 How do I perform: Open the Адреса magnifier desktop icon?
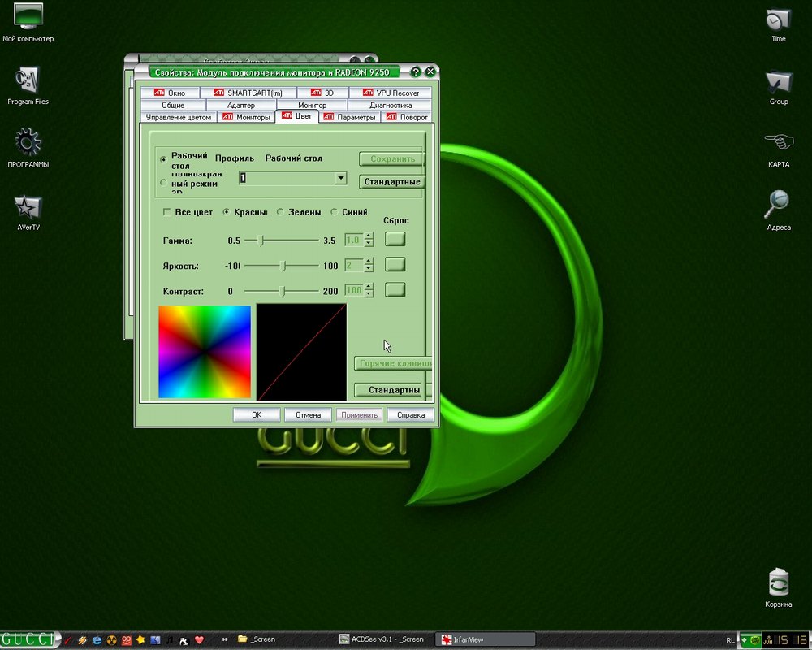[x=778, y=206]
